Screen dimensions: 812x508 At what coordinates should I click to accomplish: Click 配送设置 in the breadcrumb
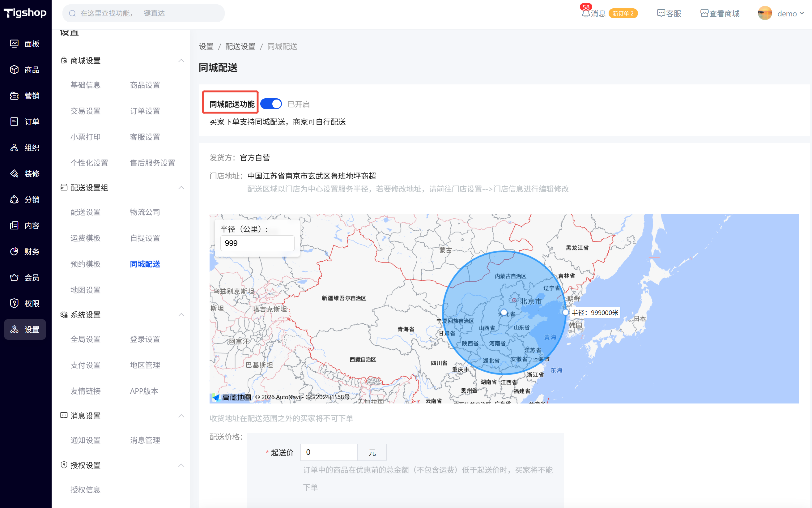click(x=240, y=47)
